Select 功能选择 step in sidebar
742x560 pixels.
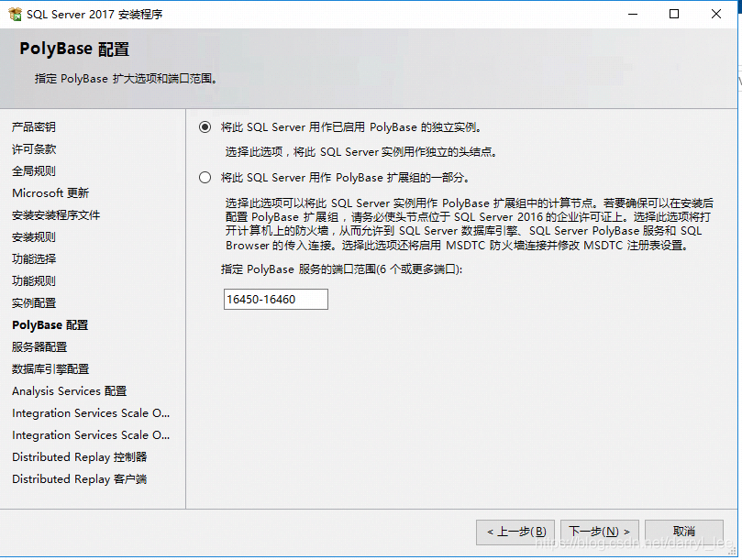34,259
